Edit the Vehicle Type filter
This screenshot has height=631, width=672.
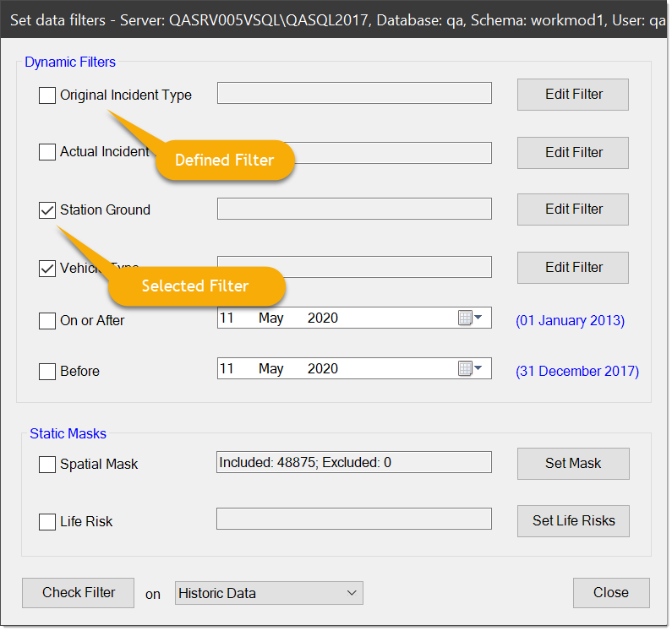point(573,268)
